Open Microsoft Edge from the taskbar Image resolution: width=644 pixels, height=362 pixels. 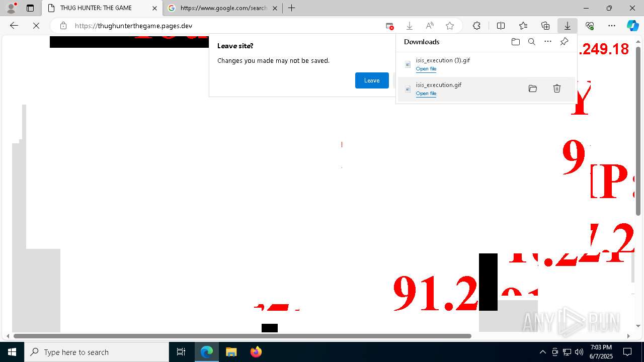tap(207, 352)
